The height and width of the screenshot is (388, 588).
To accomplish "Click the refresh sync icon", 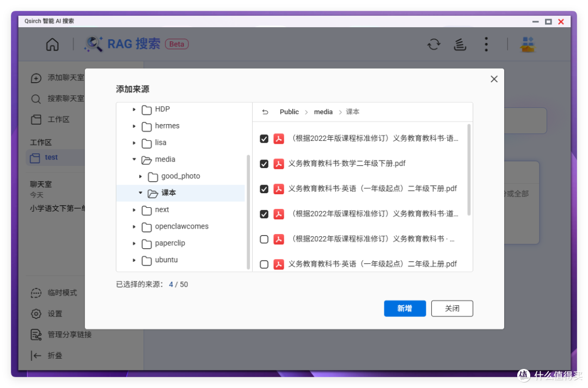I will click(434, 44).
